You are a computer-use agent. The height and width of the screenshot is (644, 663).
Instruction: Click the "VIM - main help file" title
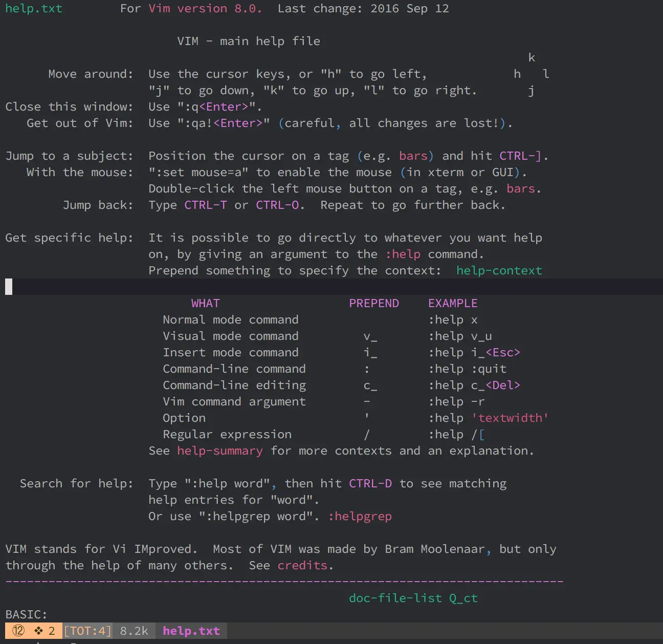249,41
